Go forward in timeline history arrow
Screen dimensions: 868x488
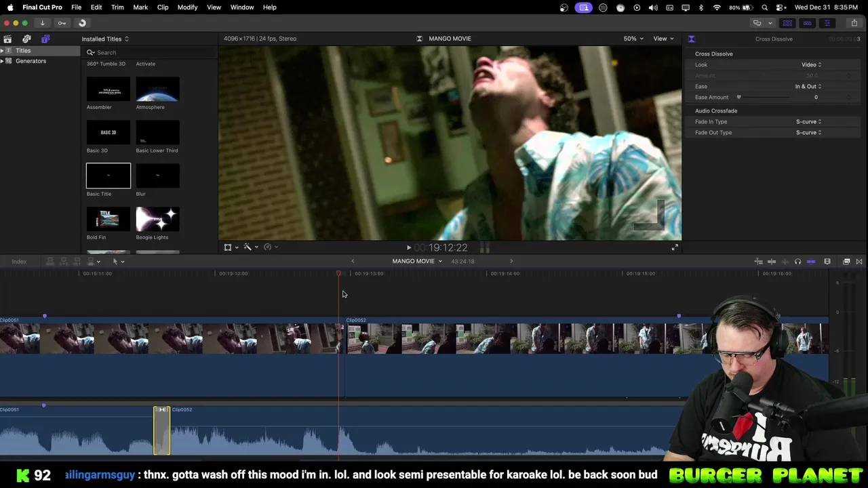point(511,261)
